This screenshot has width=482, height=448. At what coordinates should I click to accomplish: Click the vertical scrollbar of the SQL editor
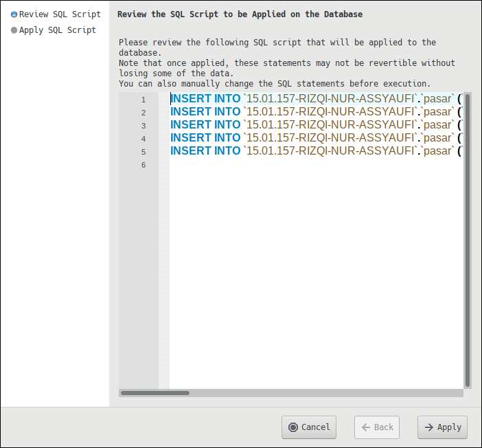468,240
